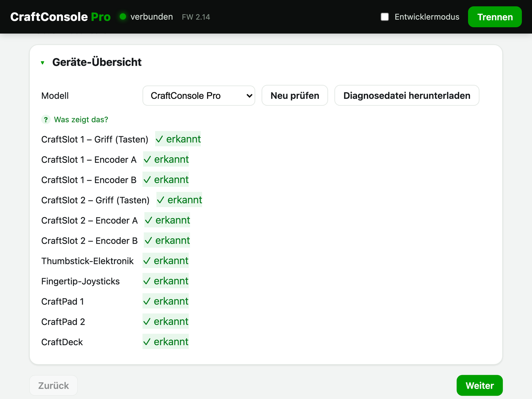532x399 pixels.
Task: Click Diagnosedatei herunterladen
Action: point(407,95)
